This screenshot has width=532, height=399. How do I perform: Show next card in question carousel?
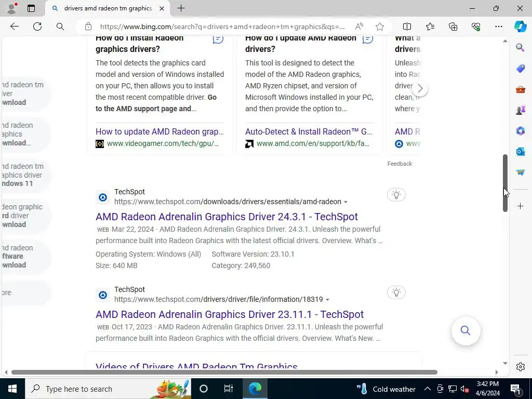pos(420,88)
